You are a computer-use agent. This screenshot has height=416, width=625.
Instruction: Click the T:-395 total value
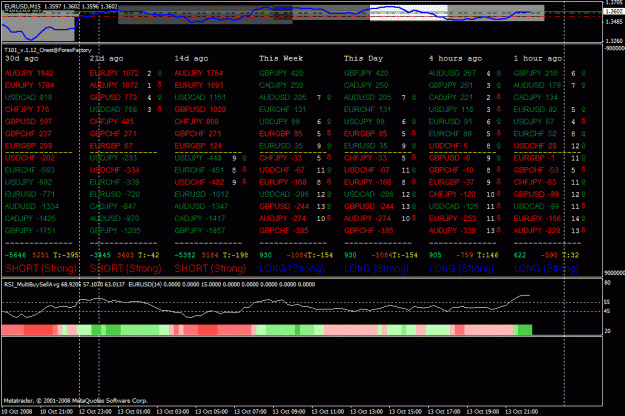pyautogui.click(x=66, y=255)
